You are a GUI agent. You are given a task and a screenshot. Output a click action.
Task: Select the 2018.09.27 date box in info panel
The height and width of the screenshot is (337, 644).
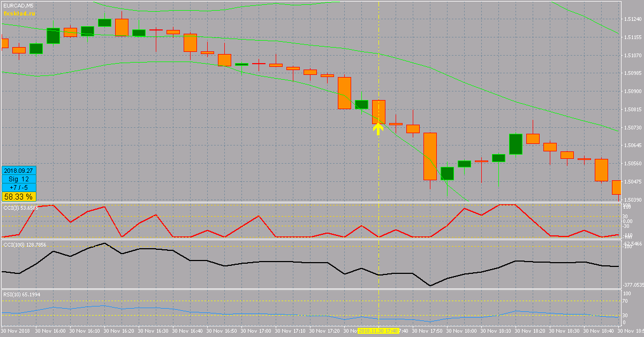pos(19,171)
